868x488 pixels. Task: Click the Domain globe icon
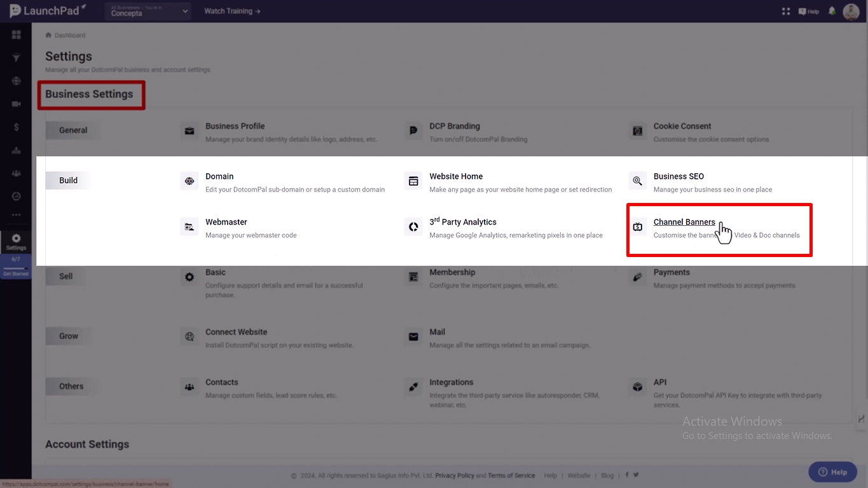[189, 181]
